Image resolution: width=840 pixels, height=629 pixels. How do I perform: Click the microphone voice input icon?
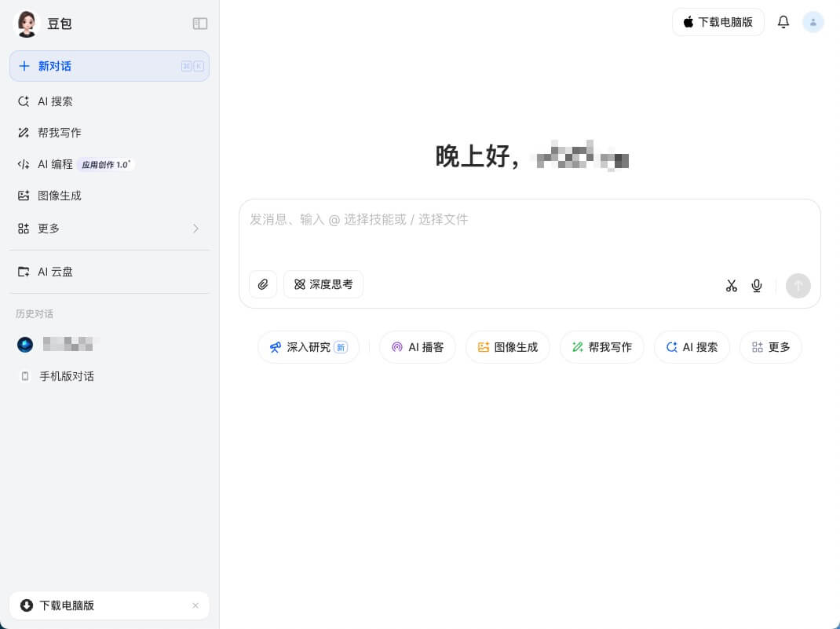757,286
